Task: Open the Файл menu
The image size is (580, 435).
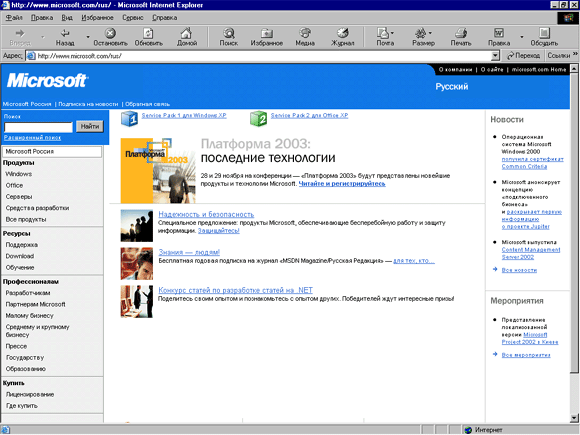Action: click(14, 17)
